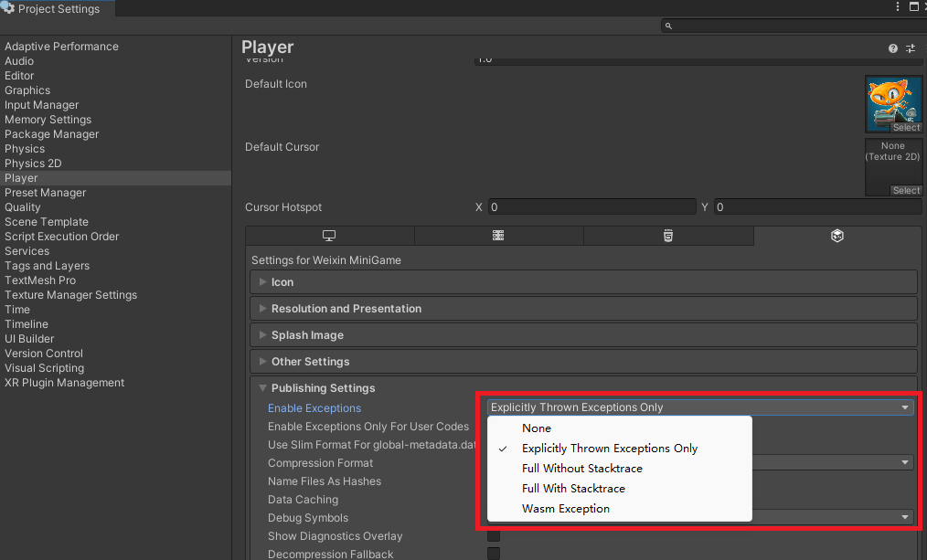Toggle the Show Diagnostics Overlay checkbox

tap(494, 536)
